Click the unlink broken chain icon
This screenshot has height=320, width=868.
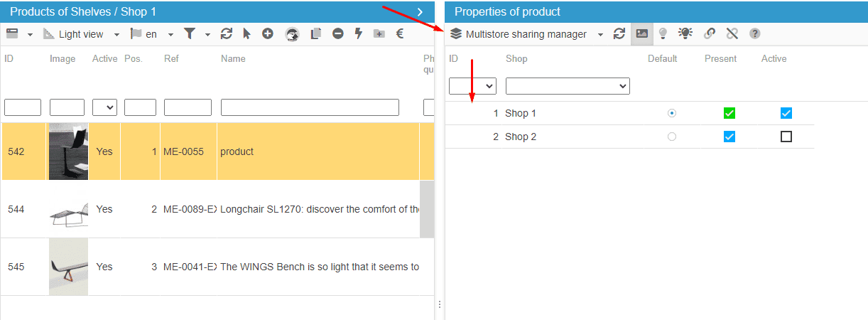click(732, 33)
